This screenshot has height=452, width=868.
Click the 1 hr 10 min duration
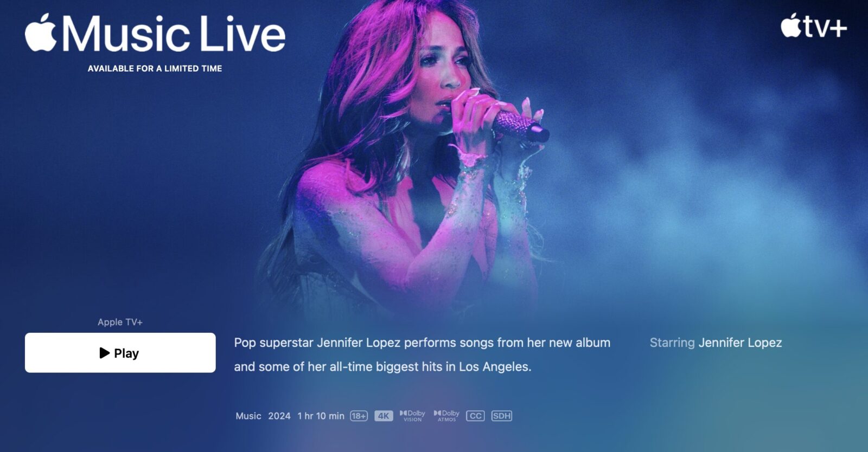point(321,416)
